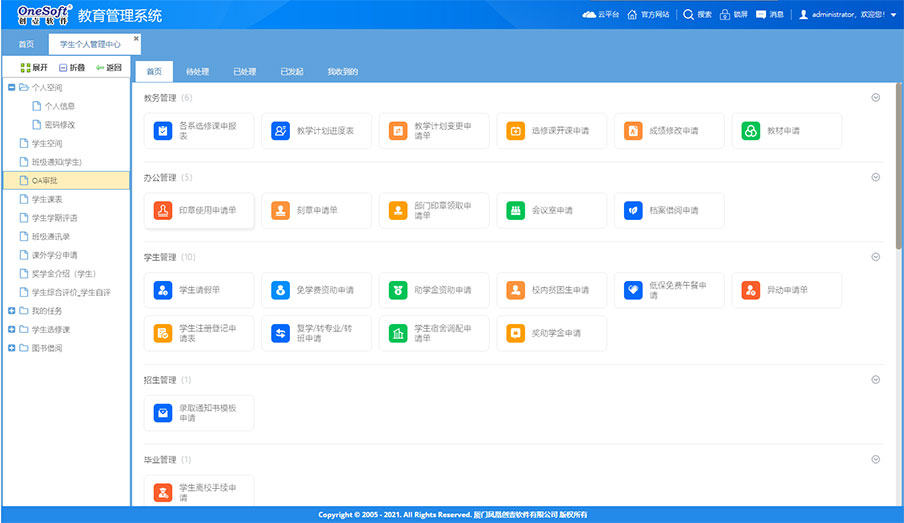Open the 消息 message icon
The height and width of the screenshot is (523, 904).
point(761,15)
